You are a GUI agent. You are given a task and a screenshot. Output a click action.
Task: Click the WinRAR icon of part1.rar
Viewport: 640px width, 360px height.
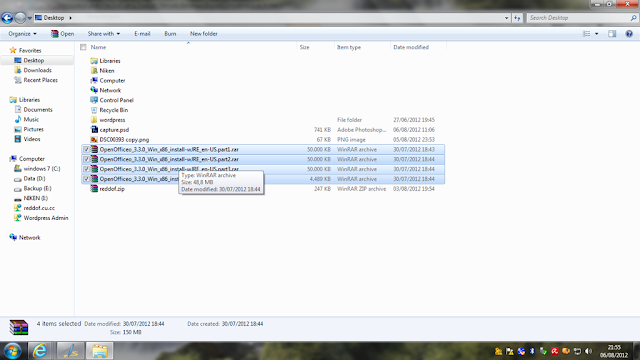(94, 149)
